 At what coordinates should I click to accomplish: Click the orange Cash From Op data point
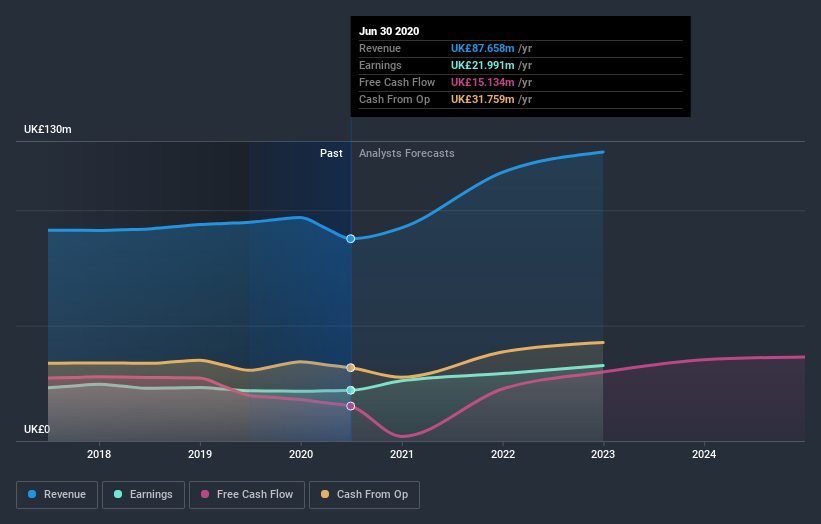point(351,368)
